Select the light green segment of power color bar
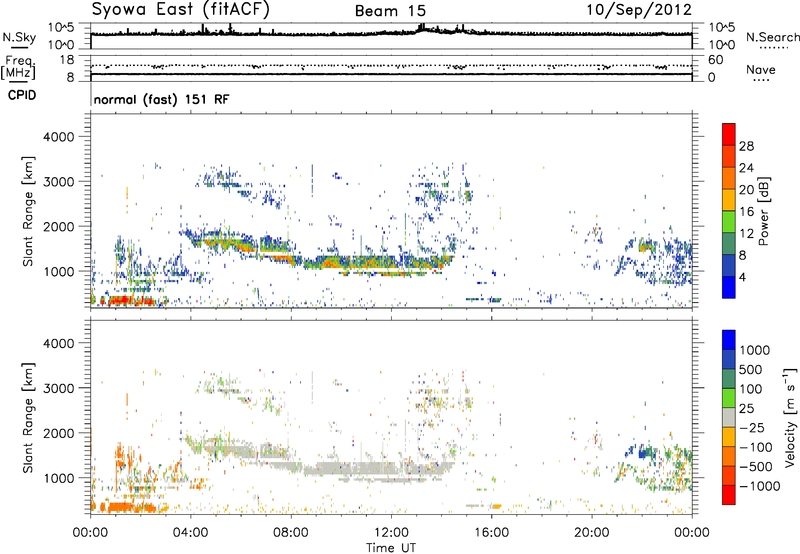Viewport: 800px width, 554px height. [729, 222]
